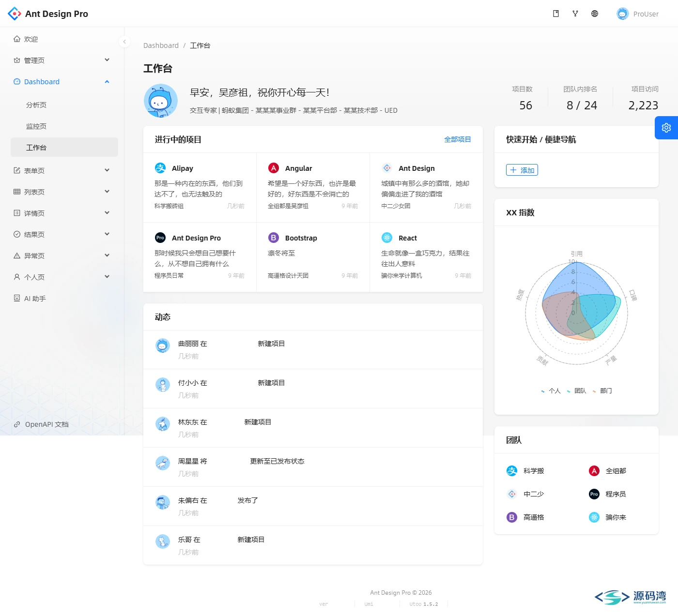Click the 林东东 avatar in activity list
Screen dimensions: 678x616
coord(163,424)
